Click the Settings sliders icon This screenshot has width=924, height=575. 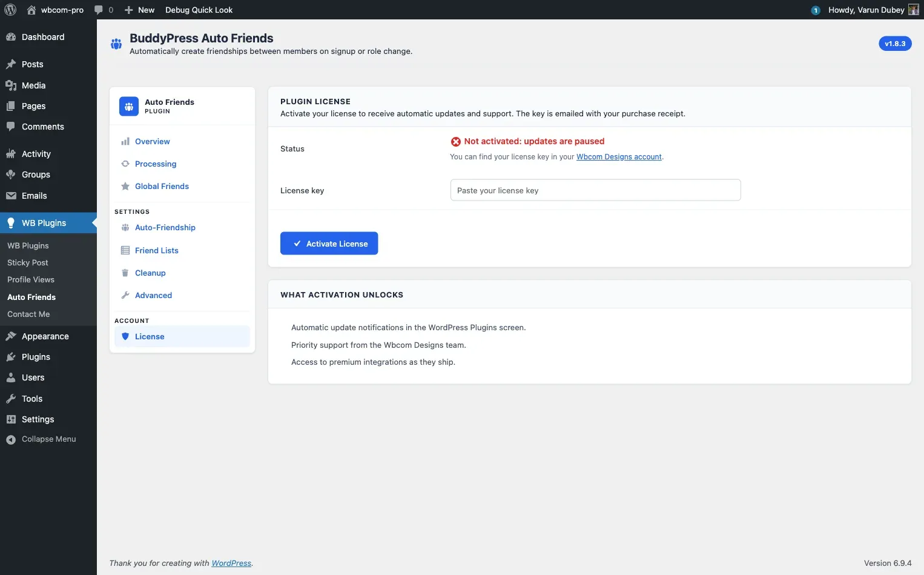point(11,419)
